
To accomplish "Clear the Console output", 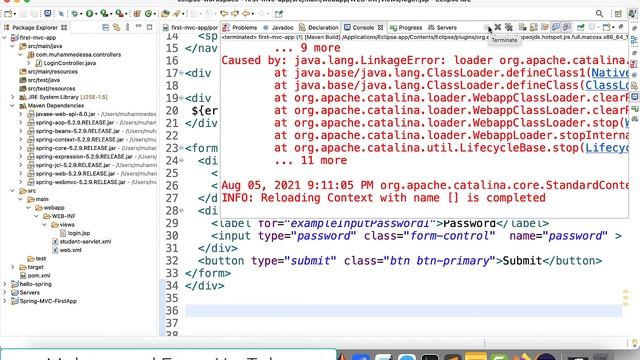I will pos(522,27).
